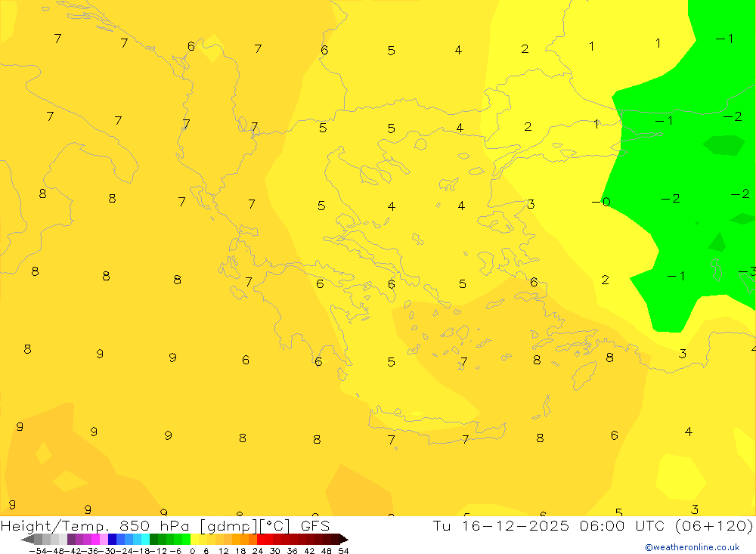Select the '850 hPa' level text

pyautogui.click(x=154, y=526)
